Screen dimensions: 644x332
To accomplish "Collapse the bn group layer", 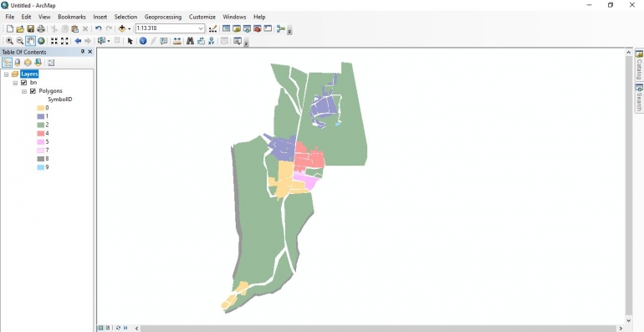I will click(x=15, y=83).
